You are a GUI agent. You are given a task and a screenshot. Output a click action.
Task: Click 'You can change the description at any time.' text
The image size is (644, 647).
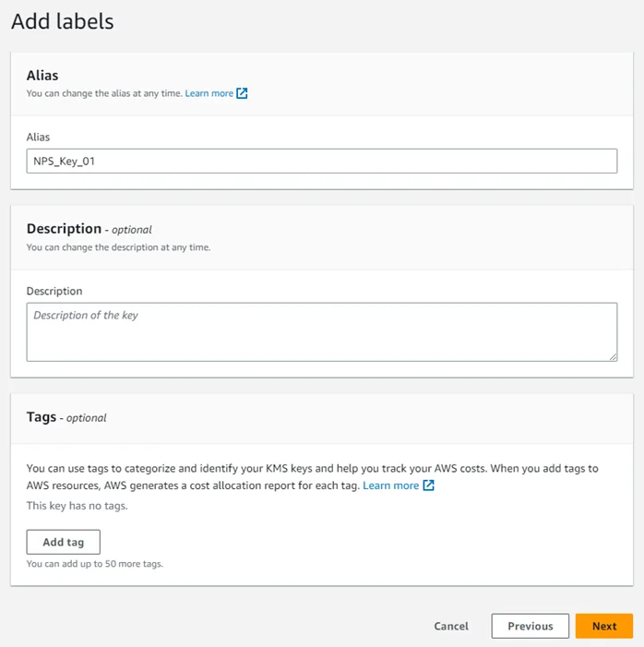(x=118, y=247)
